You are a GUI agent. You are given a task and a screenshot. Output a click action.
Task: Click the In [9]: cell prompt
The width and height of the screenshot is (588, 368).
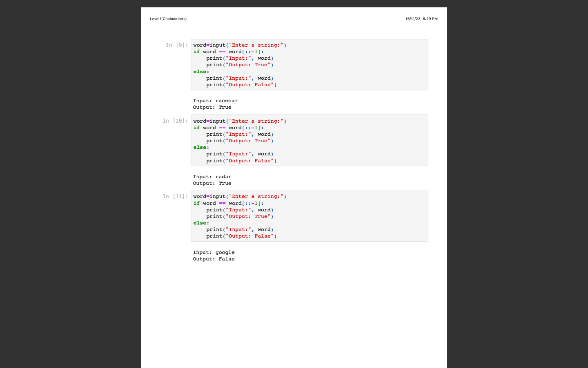click(x=177, y=45)
